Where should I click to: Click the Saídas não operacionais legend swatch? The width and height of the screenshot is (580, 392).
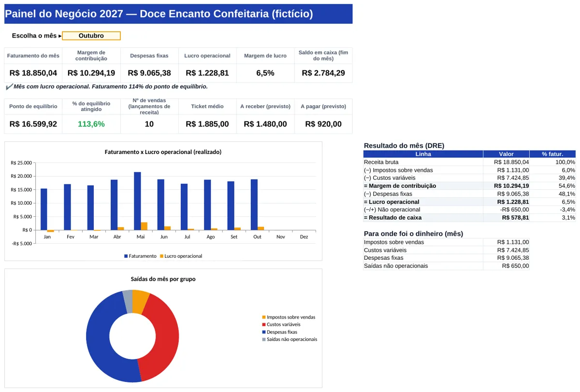(264, 339)
